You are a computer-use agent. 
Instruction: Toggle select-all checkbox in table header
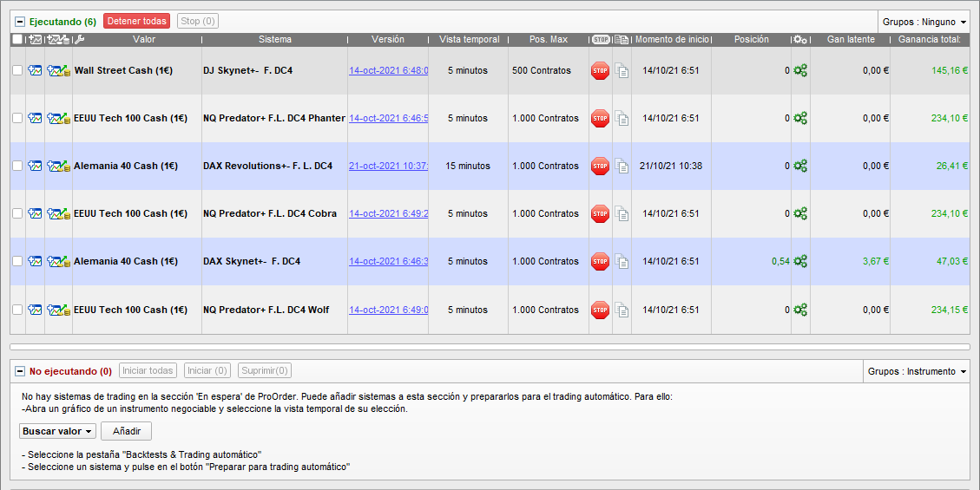tap(16, 39)
